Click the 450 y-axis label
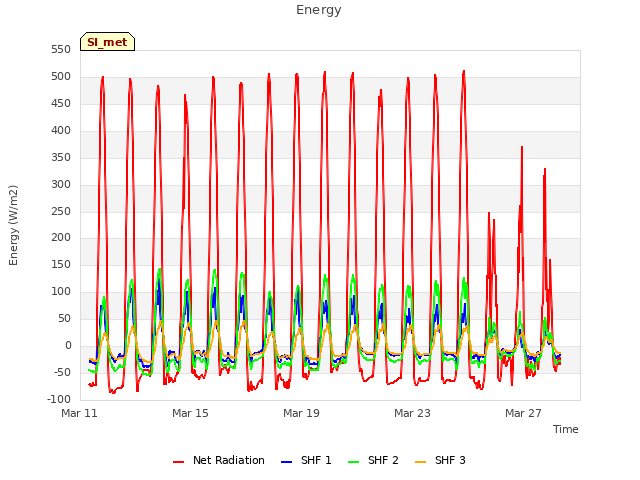This screenshot has width=640, height=480. tap(61, 104)
